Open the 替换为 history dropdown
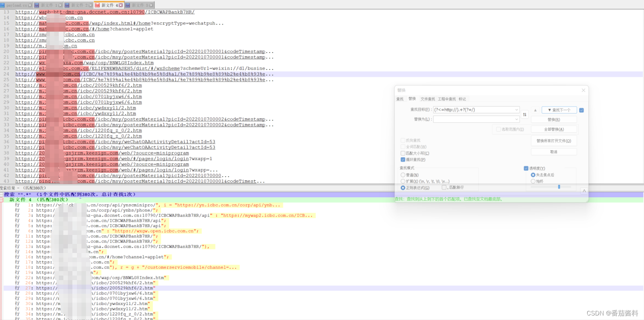The width and height of the screenshot is (644, 320). (x=517, y=119)
